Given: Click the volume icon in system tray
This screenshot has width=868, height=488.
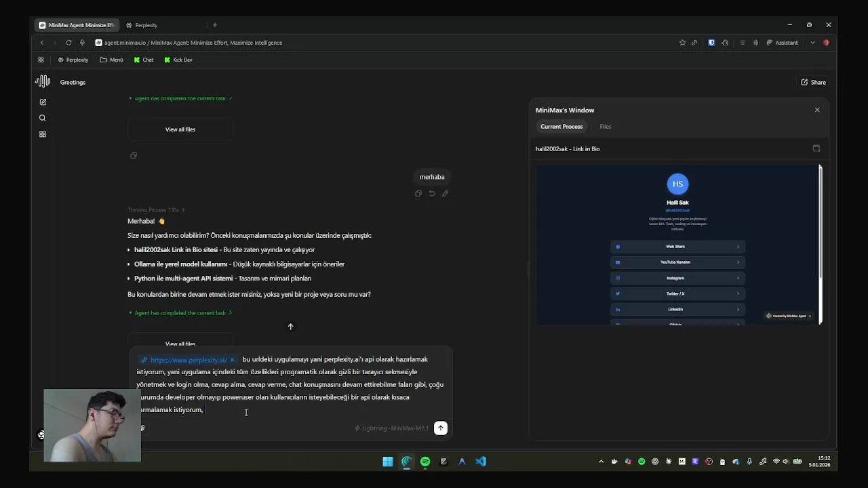Looking at the screenshot, I should (786, 462).
